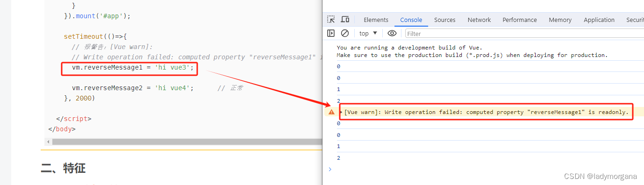Click the '二、特征' section heading
Image resolution: width=644 pixels, height=185 pixels.
[63, 168]
